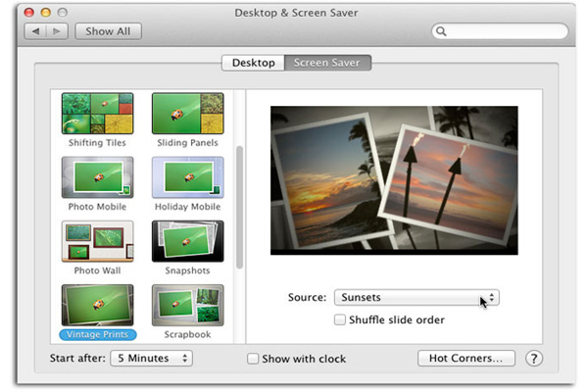
Task: Choose the Photo Mobile screen saver thumbnail
Action: [x=97, y=177]
